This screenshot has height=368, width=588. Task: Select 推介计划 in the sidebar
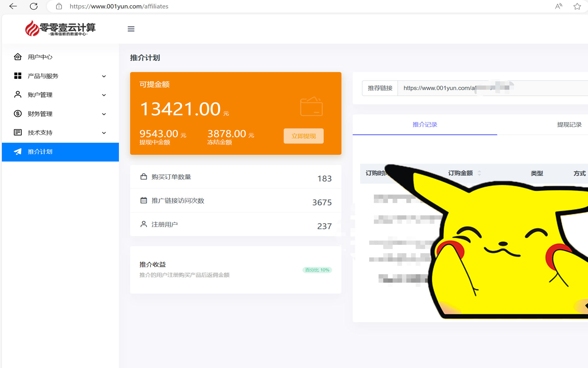pos(60,152)
